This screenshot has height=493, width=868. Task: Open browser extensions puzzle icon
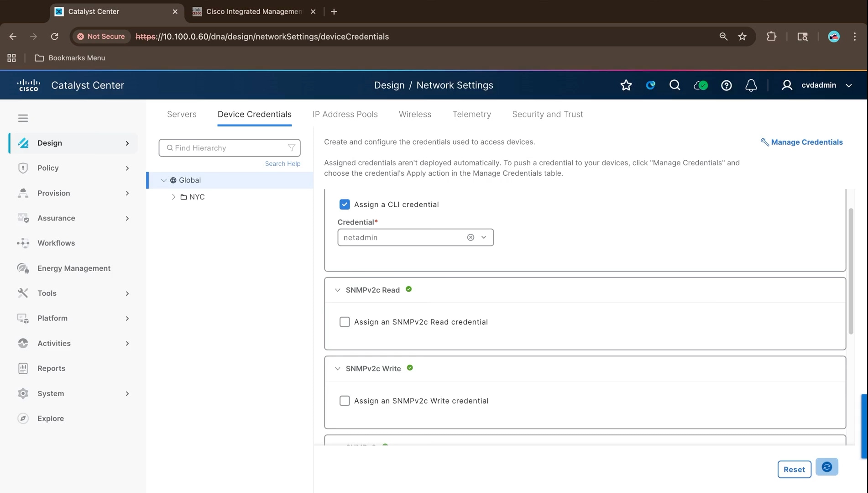[x=771, y=37]
